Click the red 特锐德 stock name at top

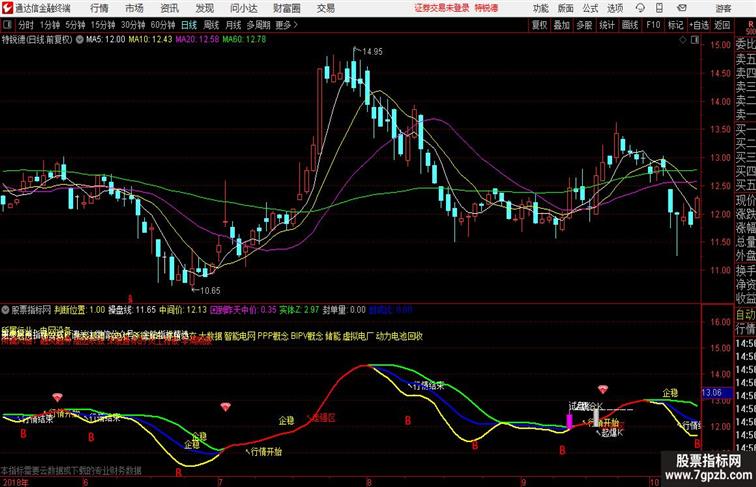pos(486,8)
